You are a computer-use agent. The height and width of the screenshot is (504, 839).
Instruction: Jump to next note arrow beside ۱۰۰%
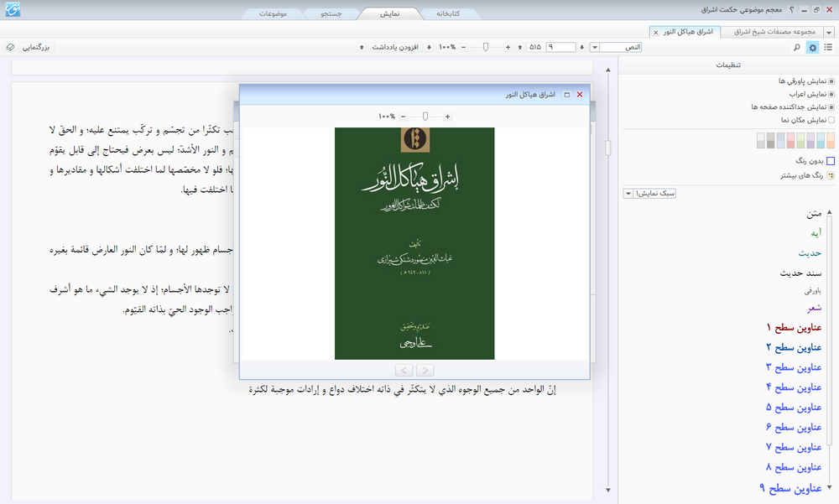coord(429,48)
